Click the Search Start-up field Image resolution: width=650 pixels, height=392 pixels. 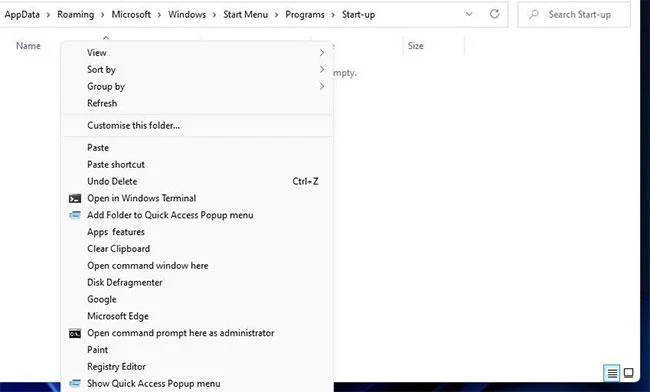coord(574,15)
